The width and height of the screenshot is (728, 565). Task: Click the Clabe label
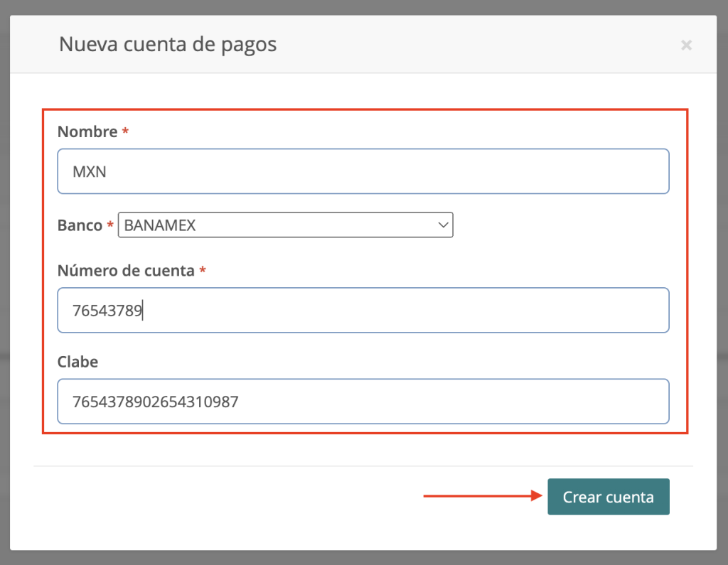(x=77, y=362)
